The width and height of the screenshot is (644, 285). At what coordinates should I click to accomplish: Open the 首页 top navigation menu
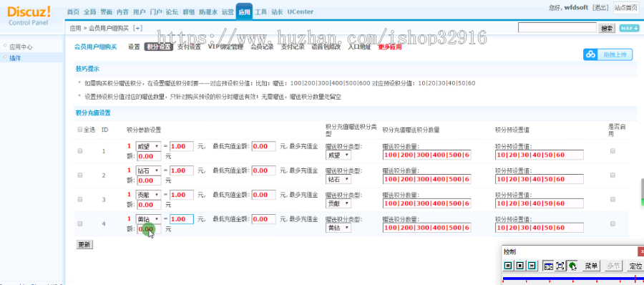pyautogui.click(x=73, y=12)
